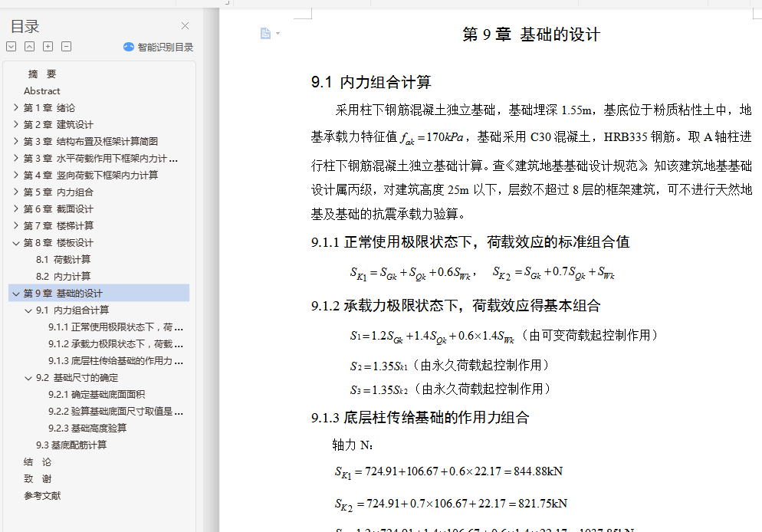Expand 第 3 章 水平荷载作用下框架内力计 chevron
The image size is (762, 532).
tap(16, 159)
